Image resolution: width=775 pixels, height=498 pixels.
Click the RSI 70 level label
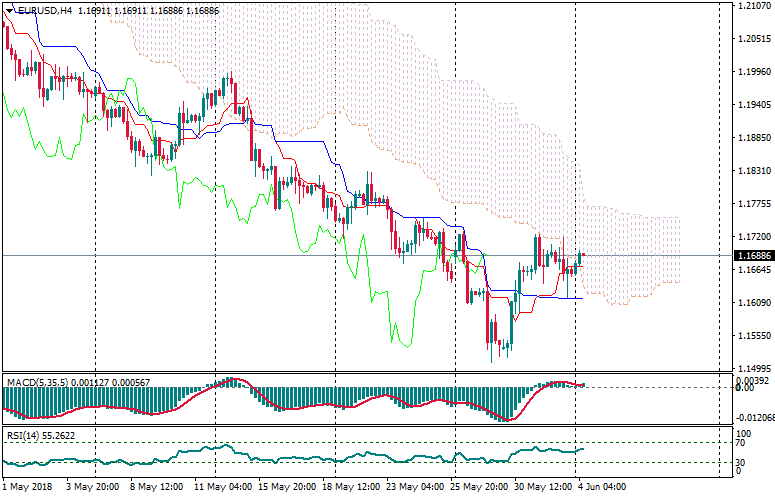[x=741, y=442]
